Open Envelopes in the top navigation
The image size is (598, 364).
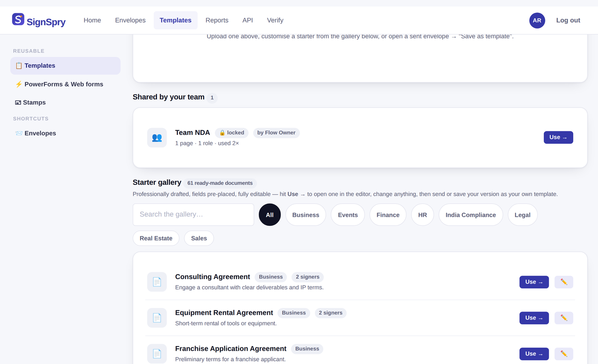point(130,20)
